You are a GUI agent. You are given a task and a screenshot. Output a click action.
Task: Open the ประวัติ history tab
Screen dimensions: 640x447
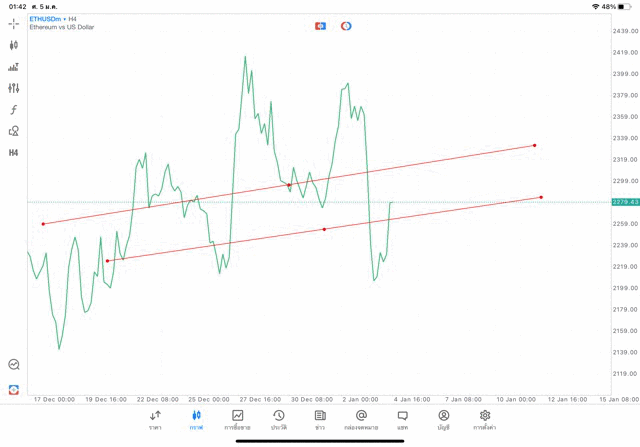click(279, 420)
